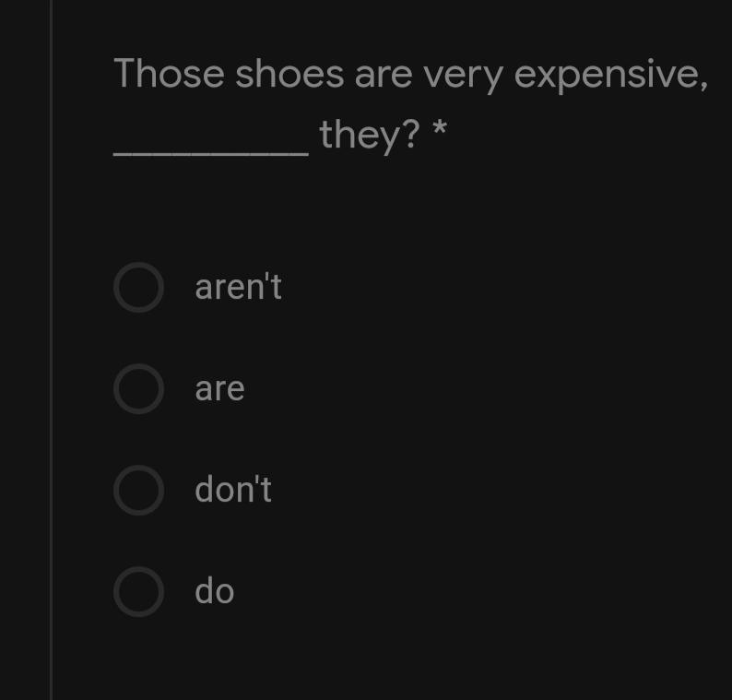Mark the "do" radio button

138,591
